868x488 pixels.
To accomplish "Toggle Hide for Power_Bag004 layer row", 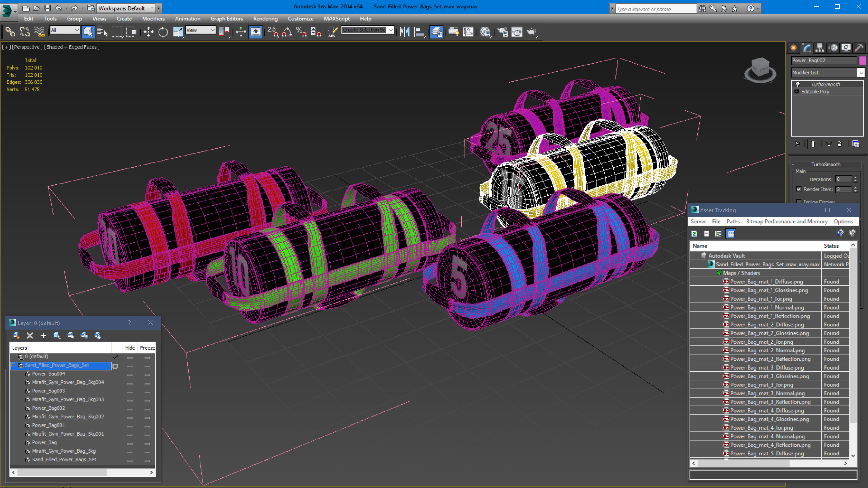I will tap(130, 374).
